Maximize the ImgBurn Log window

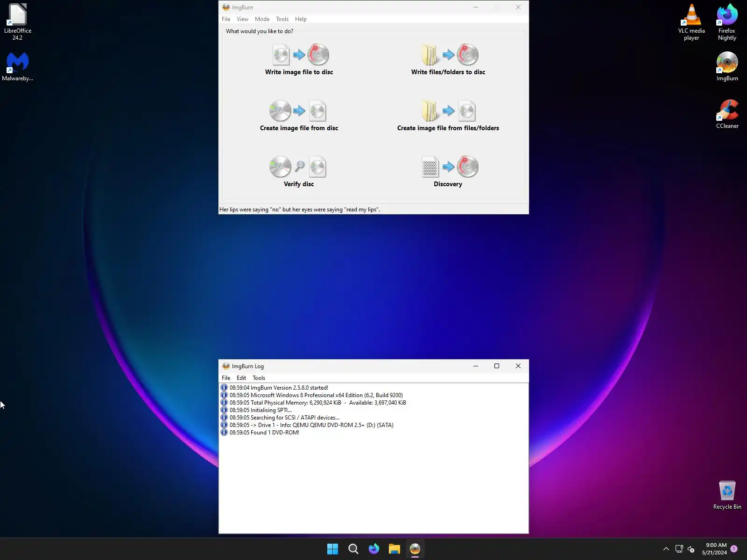(x=497, y=366)
